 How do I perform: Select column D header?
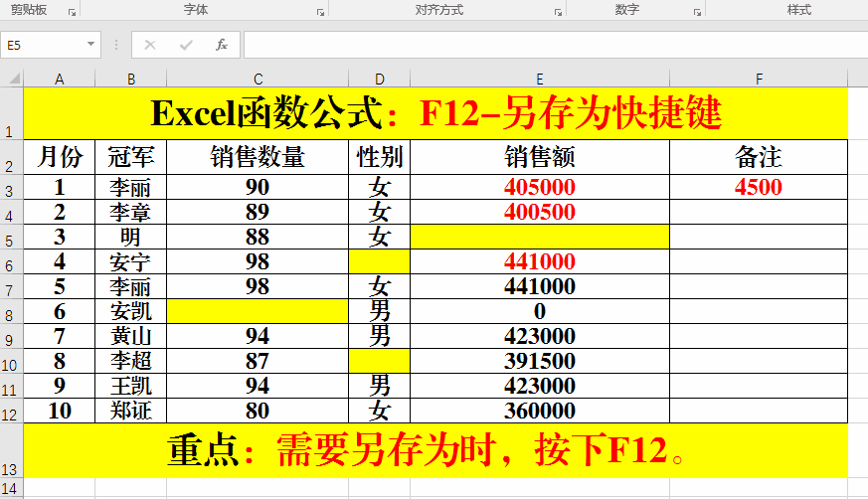pos(379,80)
